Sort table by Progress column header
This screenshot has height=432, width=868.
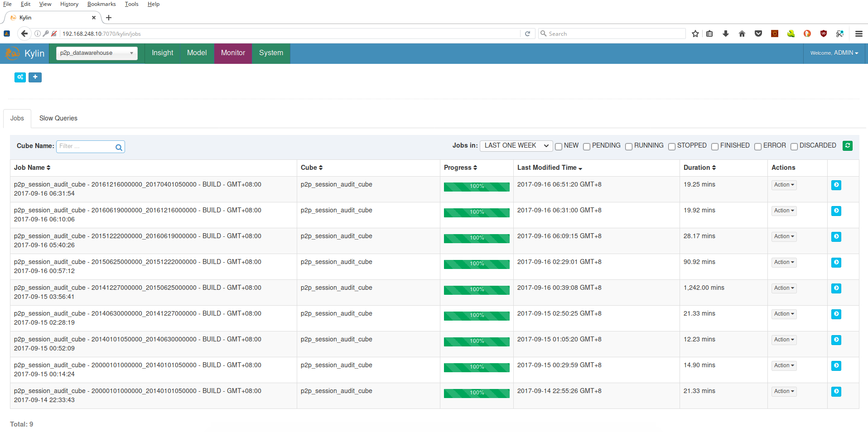(460, 168)
